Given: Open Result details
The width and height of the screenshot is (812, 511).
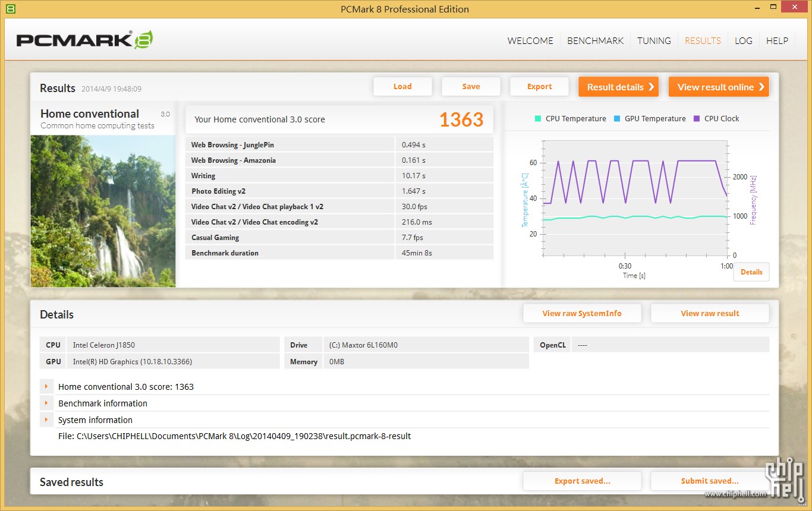Looking at the screenshot, I should coord(619,87).
